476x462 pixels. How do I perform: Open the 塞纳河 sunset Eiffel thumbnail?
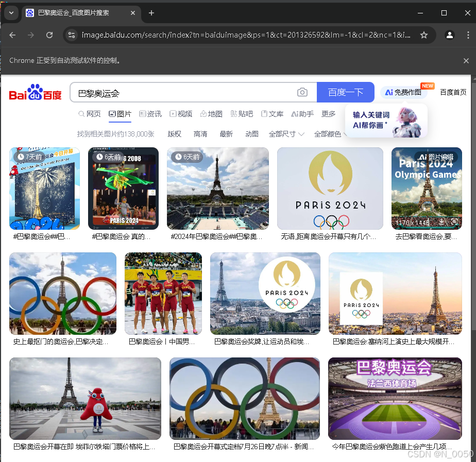tap(395, 294)
